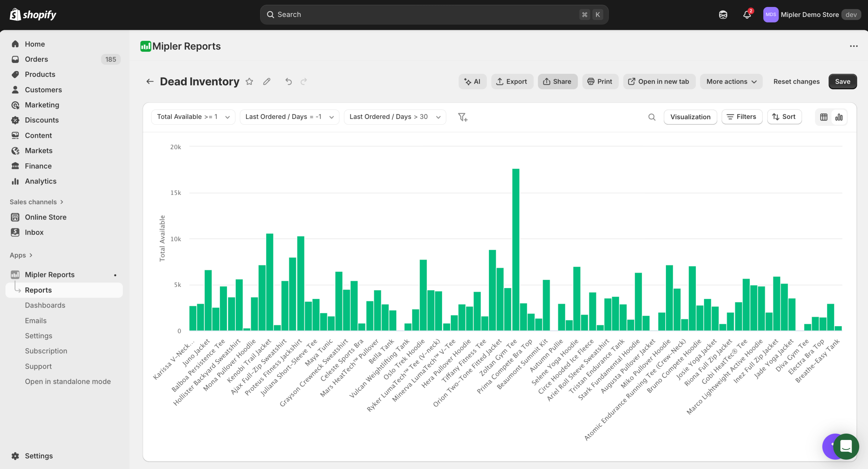Open the notifications bell
Viewport: 868px width, 469px height.
[x=747, y=15]
